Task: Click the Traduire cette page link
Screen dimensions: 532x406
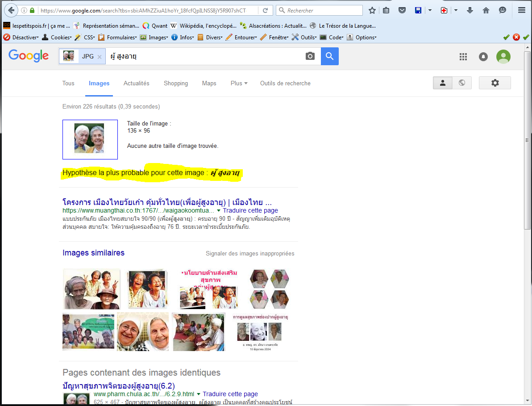Action: pyautogui.click(x=250, y=210)
